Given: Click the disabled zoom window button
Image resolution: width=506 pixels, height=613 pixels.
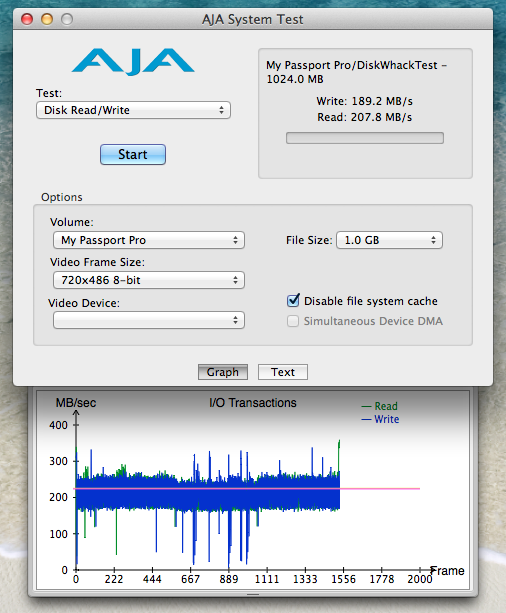Looking at the screenshot, I should click(x=67, y=19).
